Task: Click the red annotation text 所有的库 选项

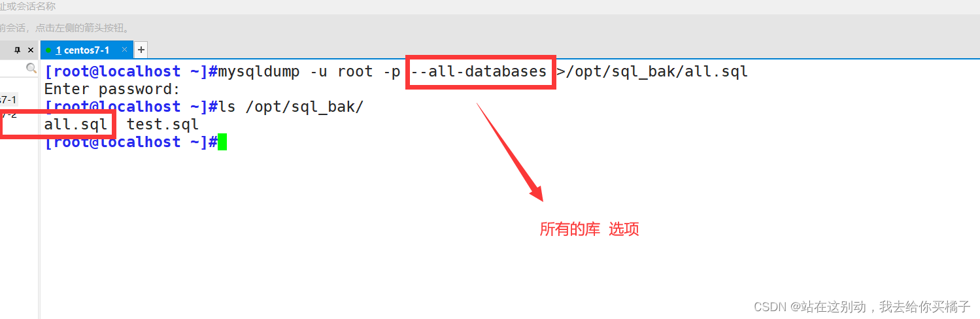Action: click(x=589, y=229)
